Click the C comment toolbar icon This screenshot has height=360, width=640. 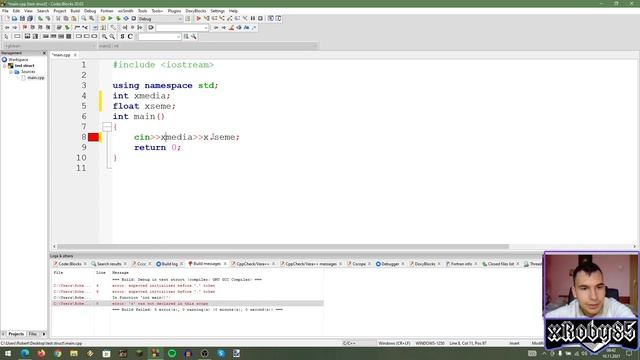tap(130, 37)
